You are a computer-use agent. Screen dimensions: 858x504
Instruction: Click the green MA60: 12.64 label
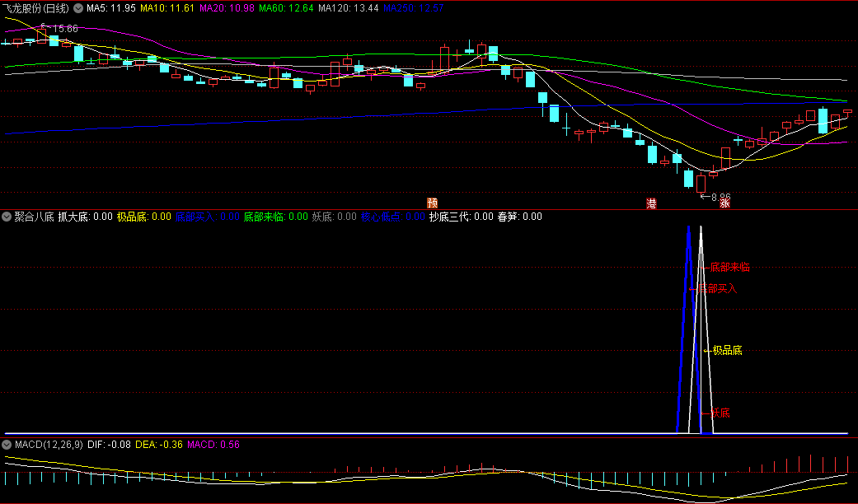[x=286, y=8]
